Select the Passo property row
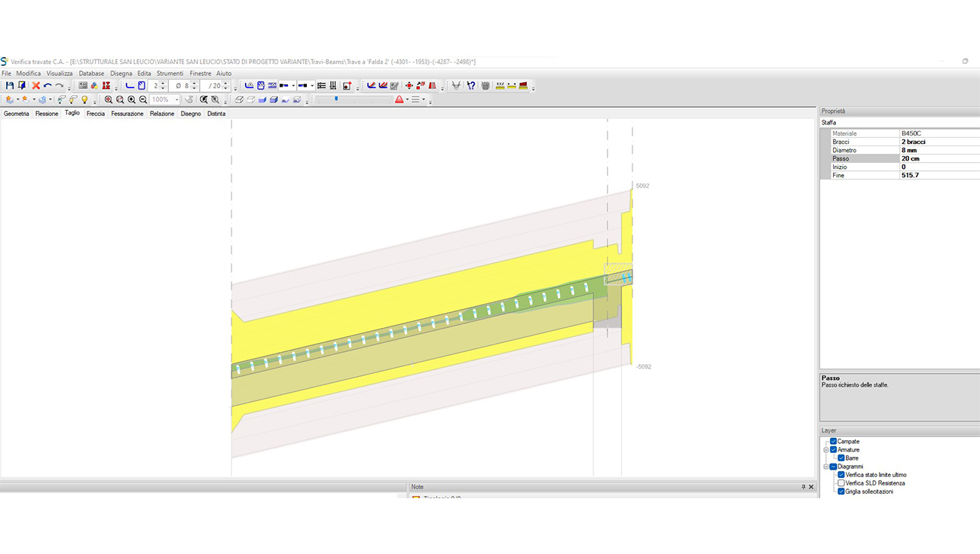This screenshot has height=554, width=980. tap(859, 159)
